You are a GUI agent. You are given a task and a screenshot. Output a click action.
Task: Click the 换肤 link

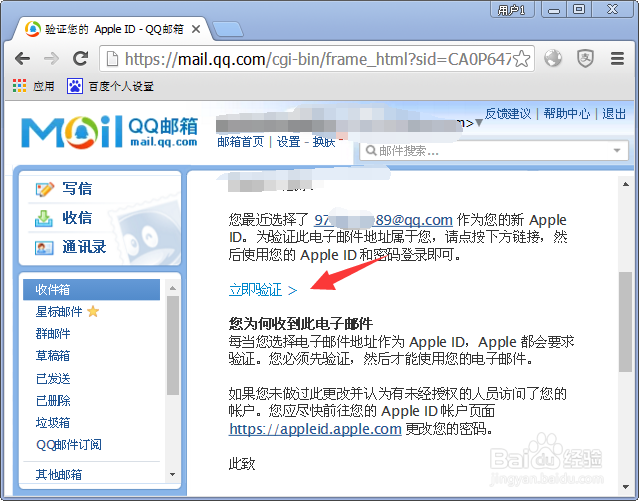pyautogui.click(x=324, y=142)
